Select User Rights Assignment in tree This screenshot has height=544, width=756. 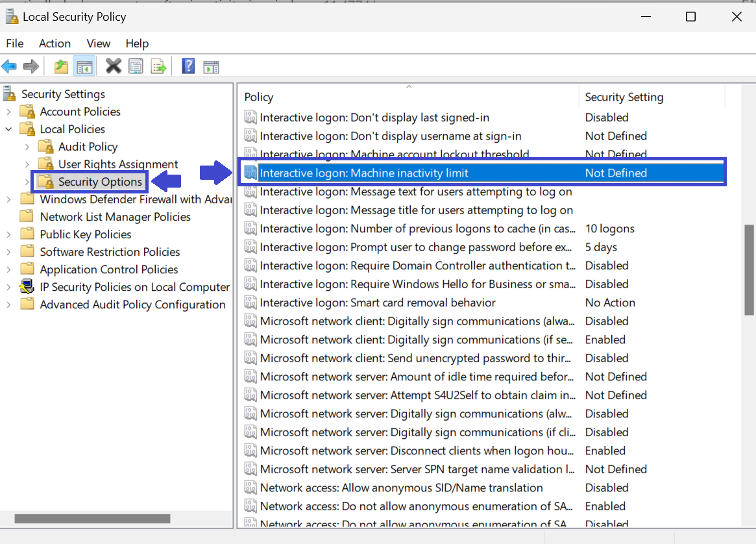tap(117, 164)
